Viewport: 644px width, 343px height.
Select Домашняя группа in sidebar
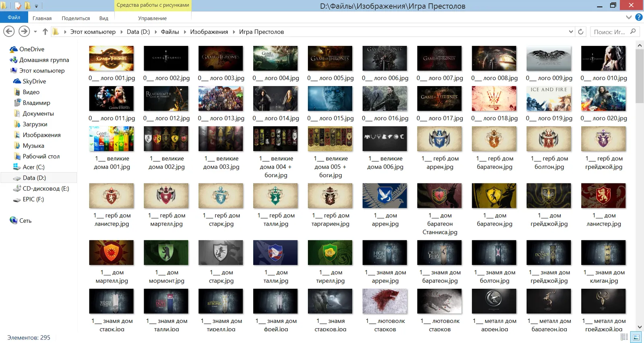[44, 60]
